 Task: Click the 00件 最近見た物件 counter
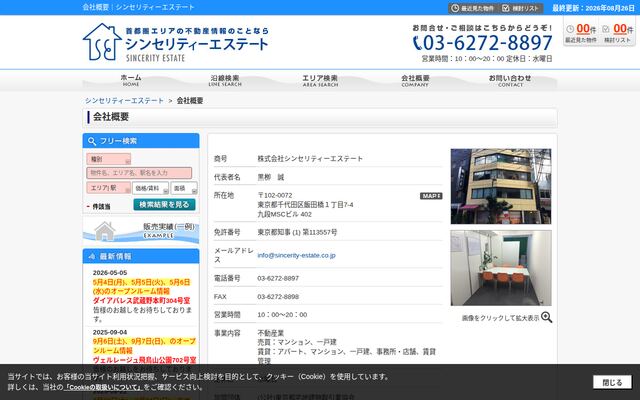click(581, 33)
